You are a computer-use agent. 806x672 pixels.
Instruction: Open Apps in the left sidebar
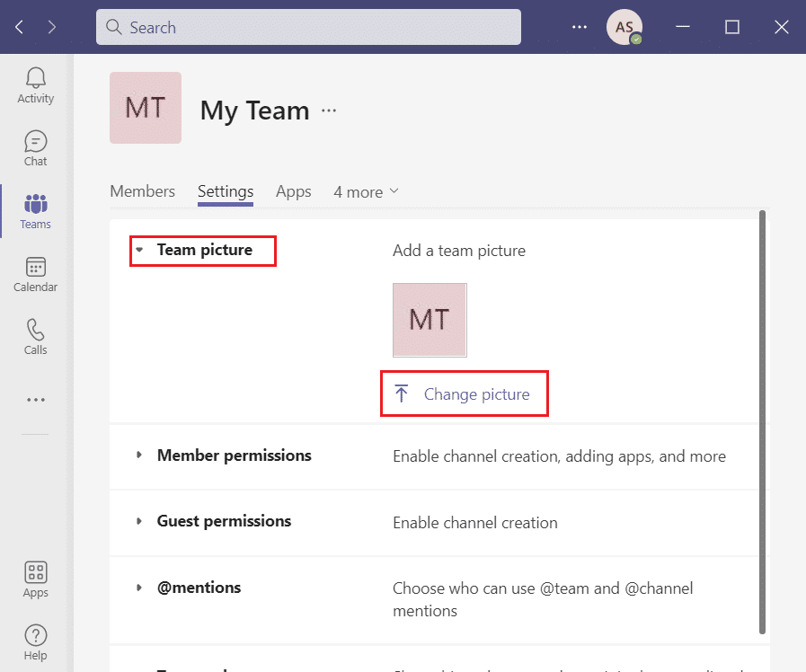pyautogui.click(x=36, y=579)
